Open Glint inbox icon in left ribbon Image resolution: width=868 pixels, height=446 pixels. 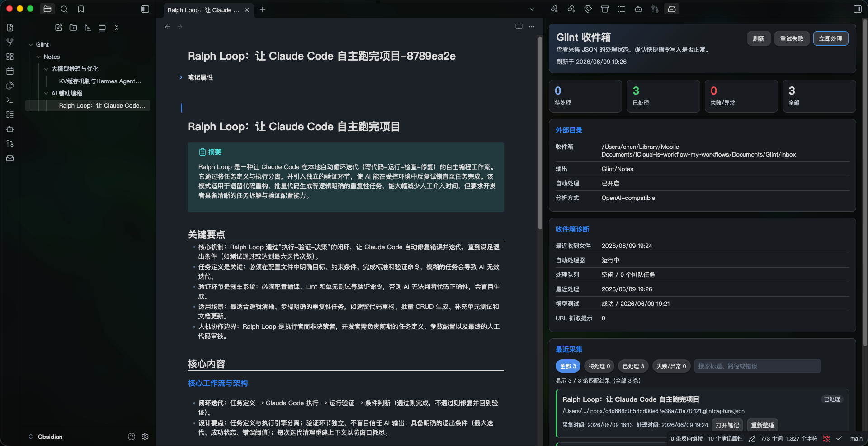pyautogui.click(x=10, y=158)
